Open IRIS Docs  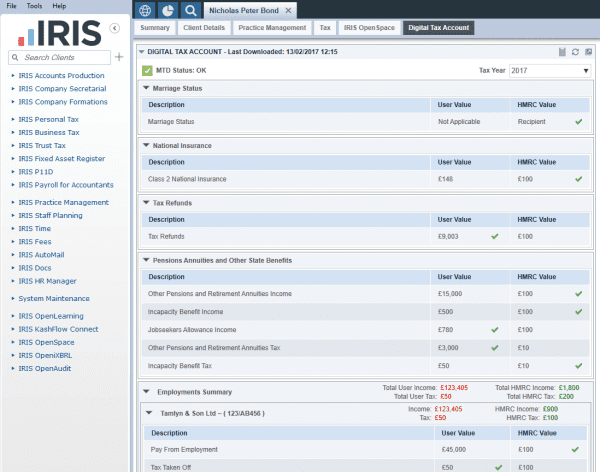35,268
